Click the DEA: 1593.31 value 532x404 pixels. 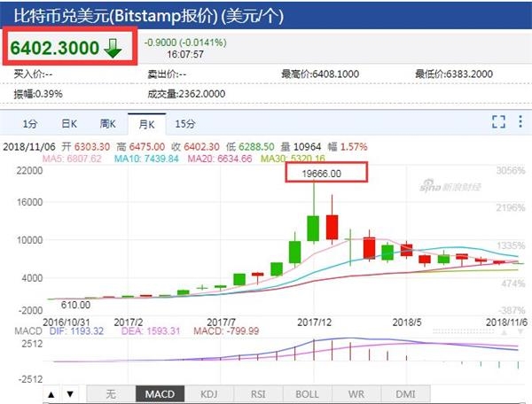151,330
